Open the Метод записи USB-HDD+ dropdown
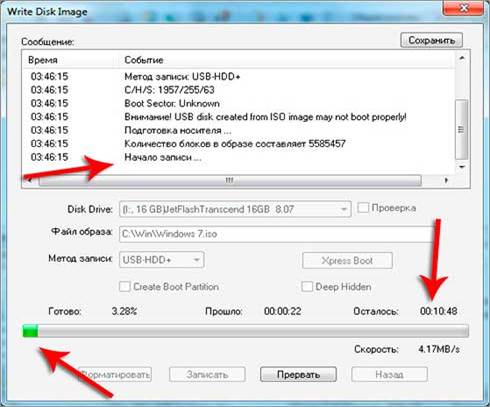The width and height of the screenshot is (490, 407). 162,260
